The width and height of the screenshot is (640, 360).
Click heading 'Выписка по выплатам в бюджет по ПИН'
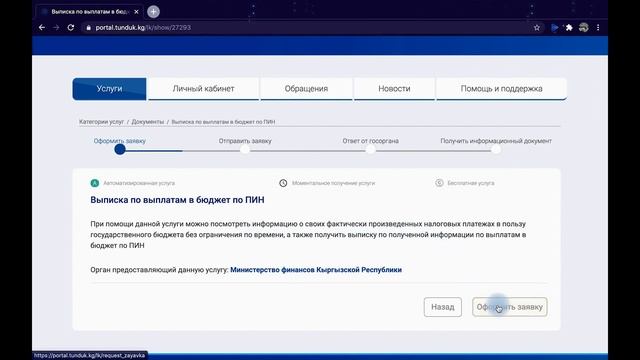coord(177,200)
